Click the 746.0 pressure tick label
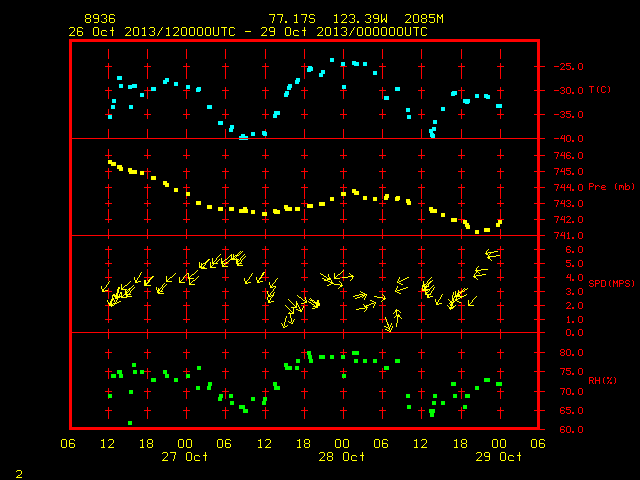 click(569, 156)
